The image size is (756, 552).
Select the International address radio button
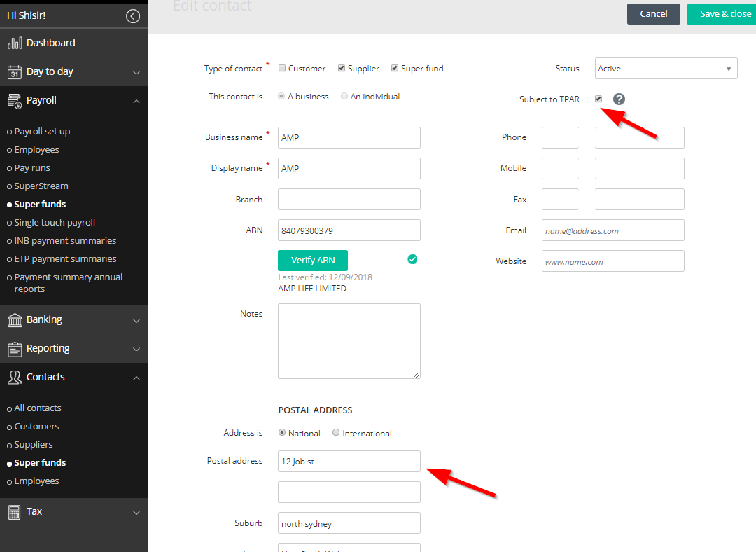tap(336, 432)
